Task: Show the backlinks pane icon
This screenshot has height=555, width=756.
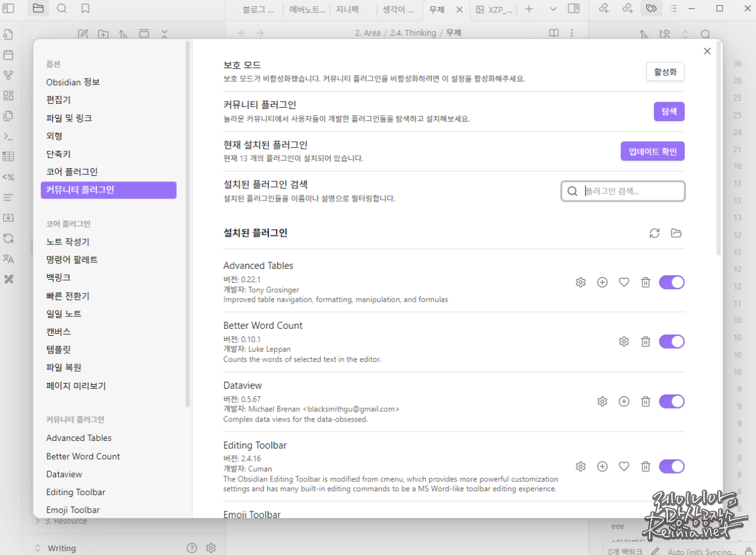Action: coord(604,9)
